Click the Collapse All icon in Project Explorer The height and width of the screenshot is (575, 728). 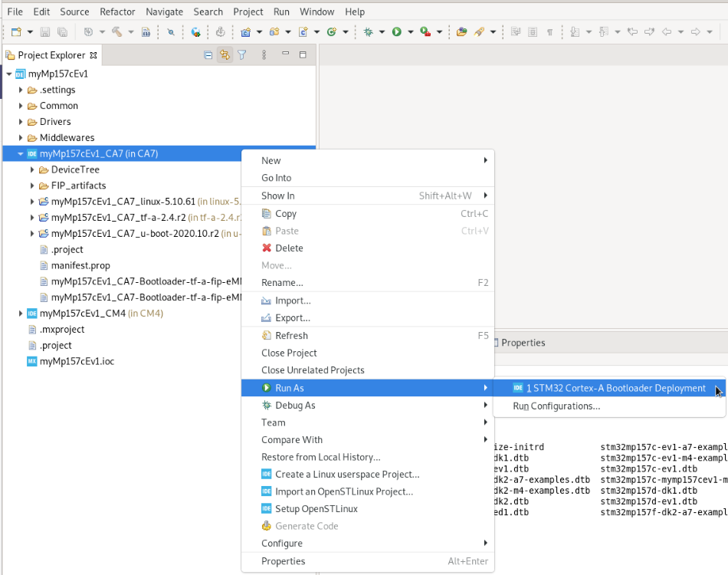click(x=208, y=55)
